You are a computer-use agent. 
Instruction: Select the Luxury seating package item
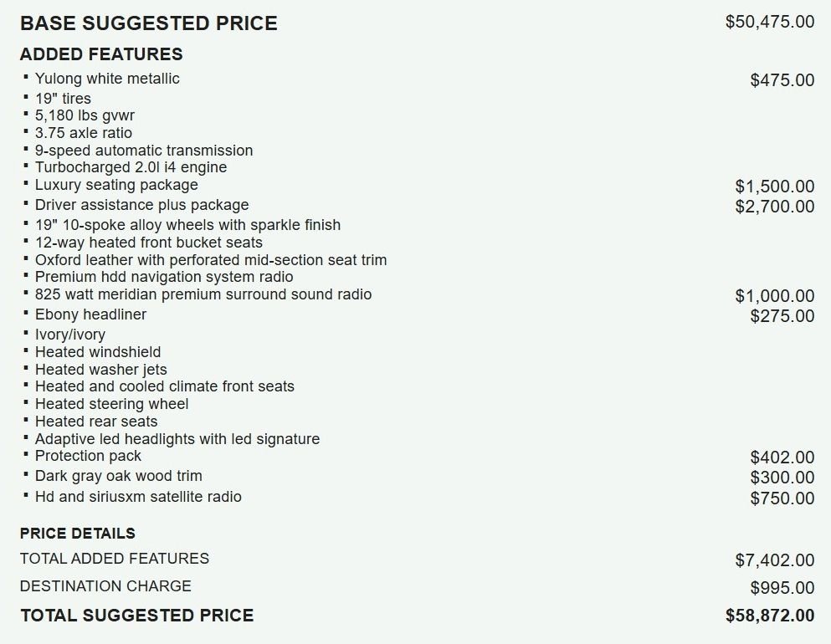pos(116,185)
